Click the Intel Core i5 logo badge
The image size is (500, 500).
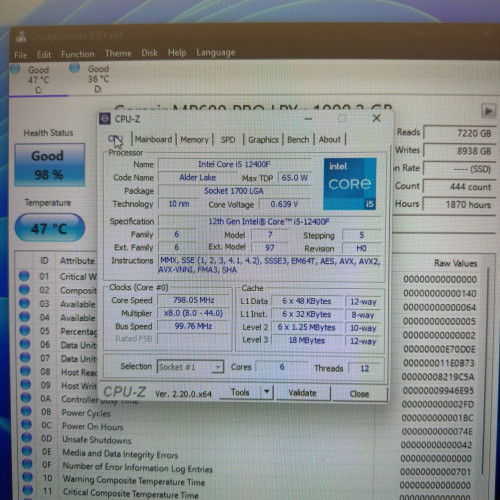point(350,184)
